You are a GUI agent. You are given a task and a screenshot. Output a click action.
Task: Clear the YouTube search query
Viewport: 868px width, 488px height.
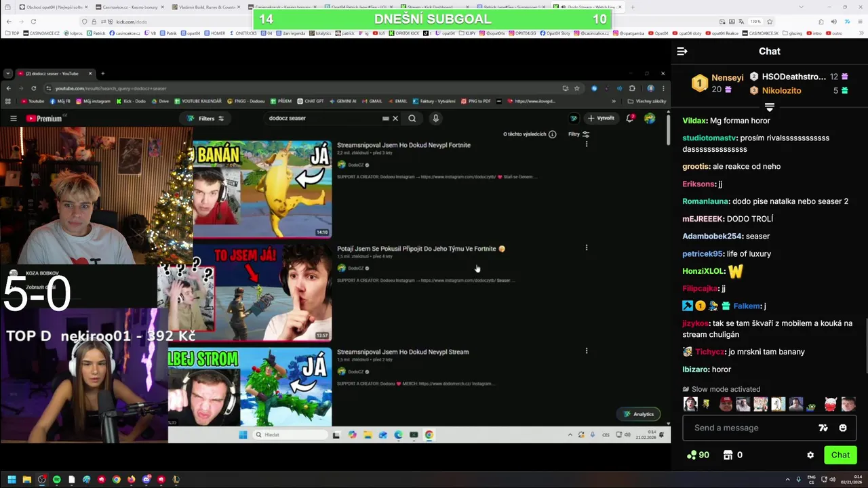(x=395, y=118)
